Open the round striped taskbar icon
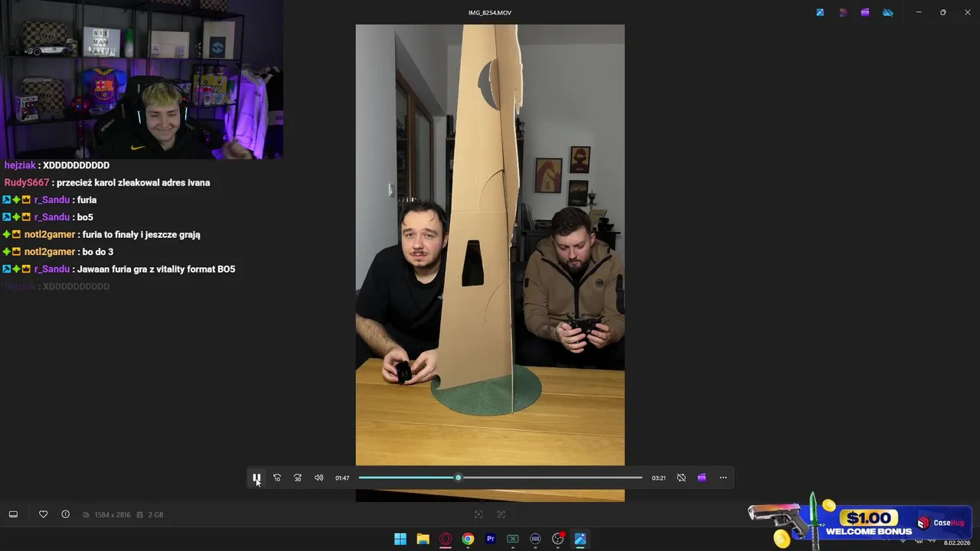Screen dimensions: 980x551 click(535, 539)
